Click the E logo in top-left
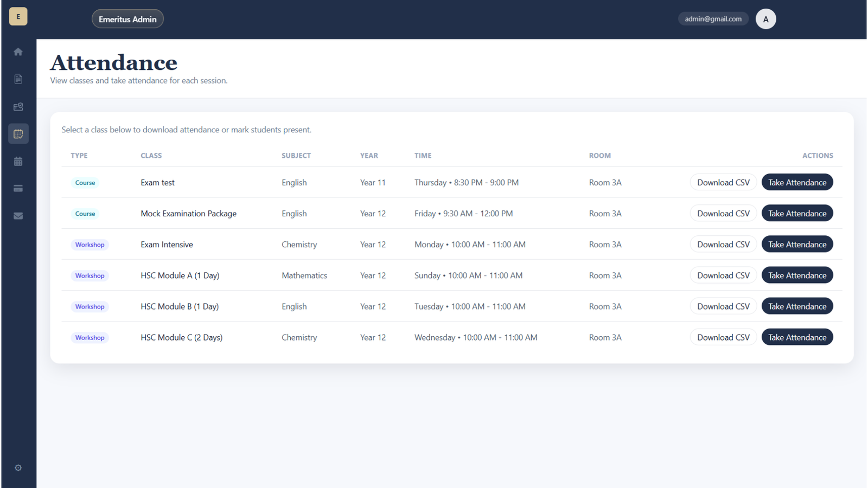868x488 pixels. (x=18, y=16)
